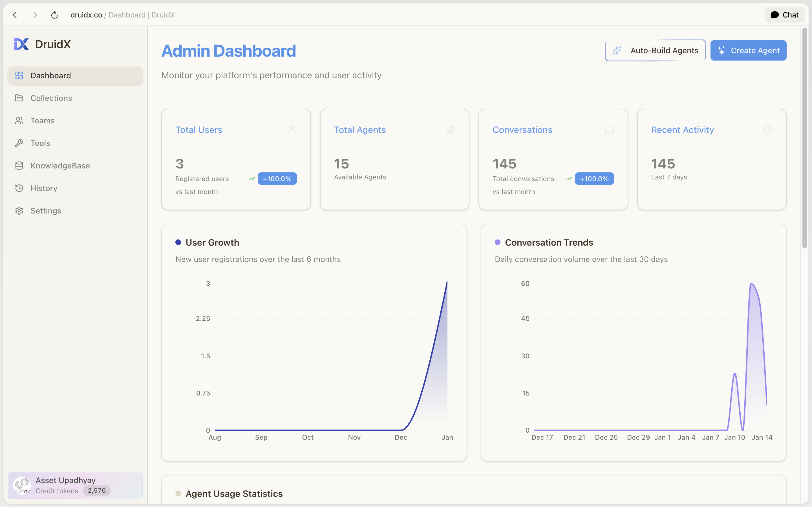Click the DruidX logo icon
812x507 pixels.
[21, 44]
